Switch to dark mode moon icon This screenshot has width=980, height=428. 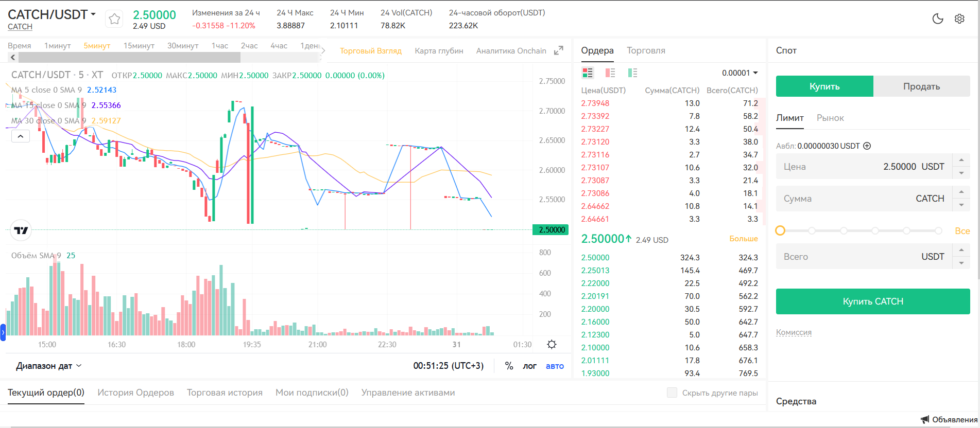tap(938, 19)
